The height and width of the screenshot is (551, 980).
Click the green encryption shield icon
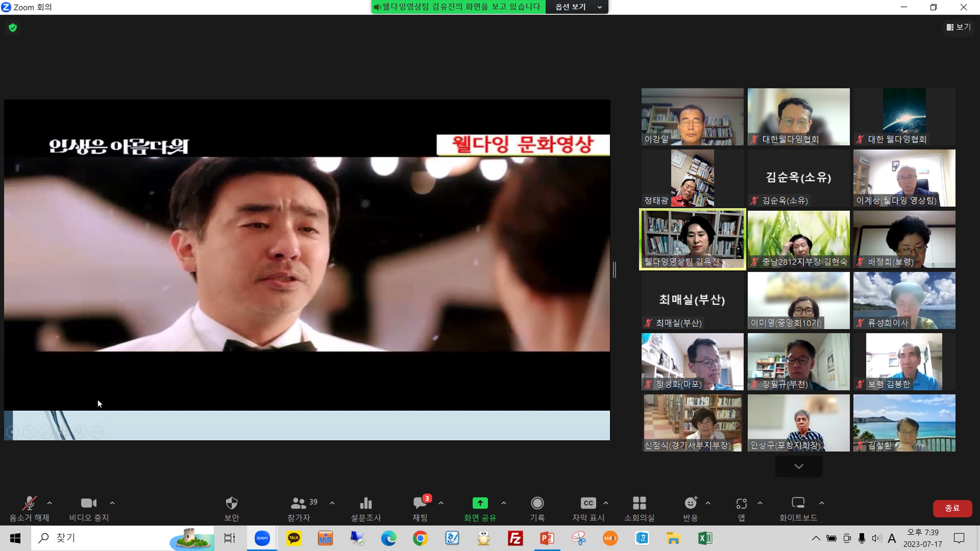click(13, 27)
